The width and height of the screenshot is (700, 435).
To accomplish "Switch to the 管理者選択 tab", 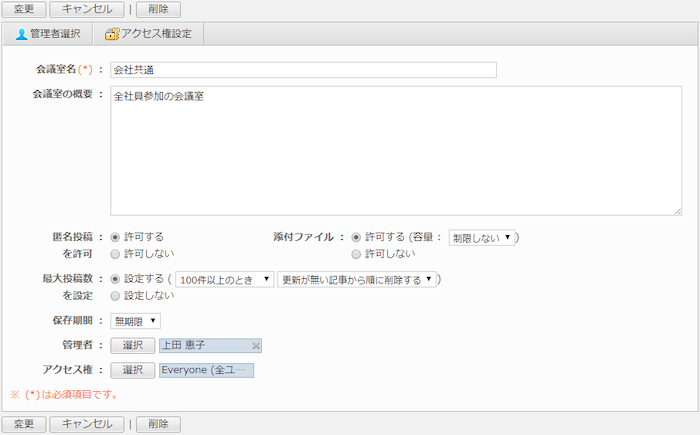I will pos(47,34).
